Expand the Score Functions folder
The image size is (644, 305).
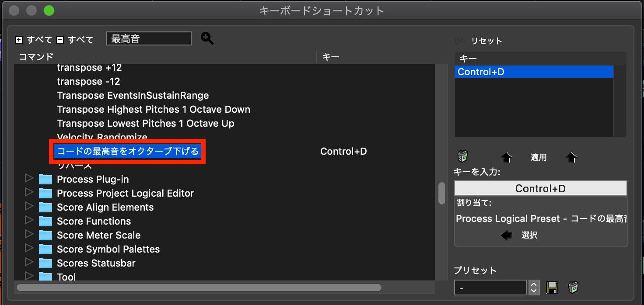(x=29, y=220)
